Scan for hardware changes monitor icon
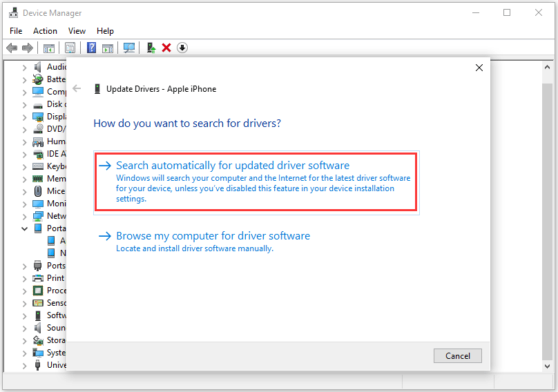Screen dimensions: 558x392 tap(129, 48)
